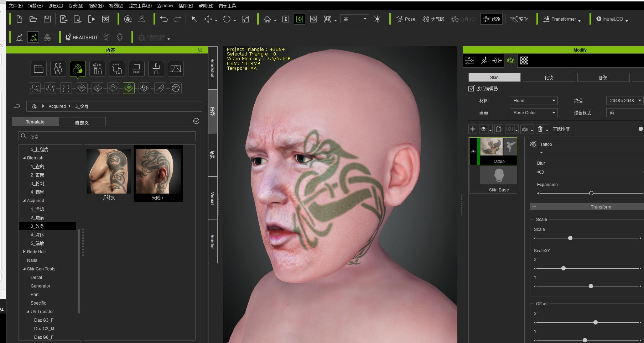The width and height of the screenshot is (644, 343).
Task: Add a new layer with plus icon
Action: [473, 129]
